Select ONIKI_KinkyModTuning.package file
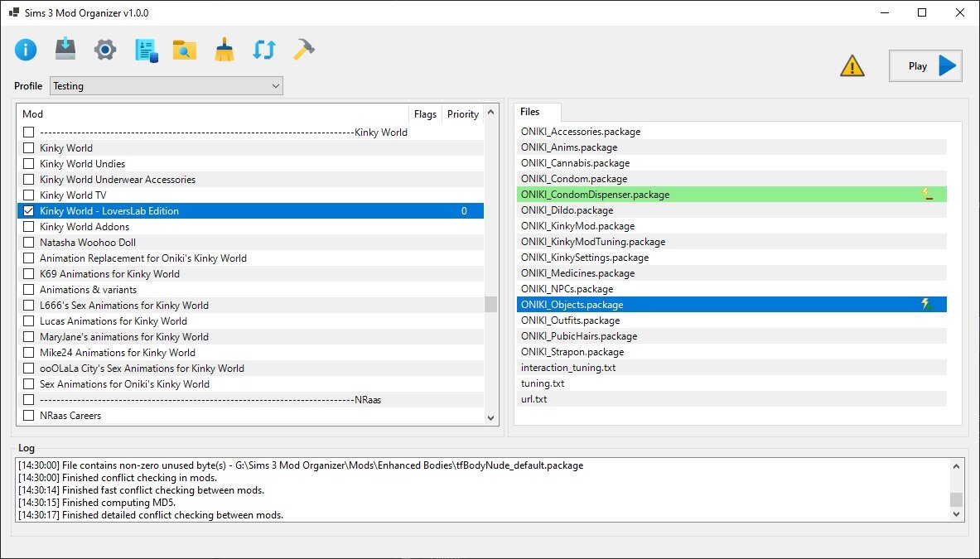 [x=731, y=242]
